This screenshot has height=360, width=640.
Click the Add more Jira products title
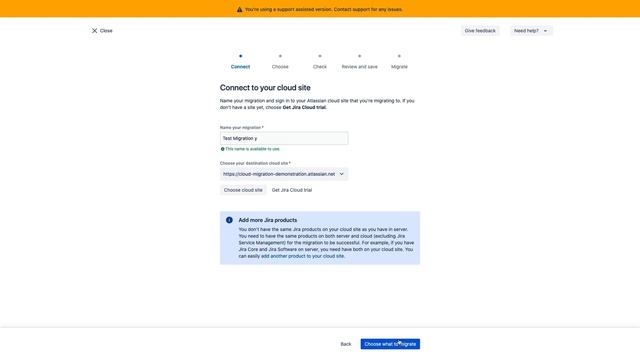[x=268, y=220]
